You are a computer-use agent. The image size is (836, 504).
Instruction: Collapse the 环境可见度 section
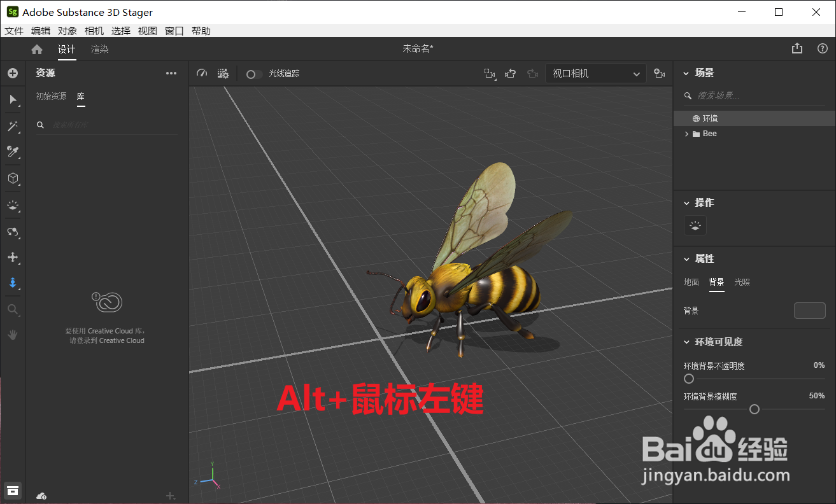click(x=686, y=342)
